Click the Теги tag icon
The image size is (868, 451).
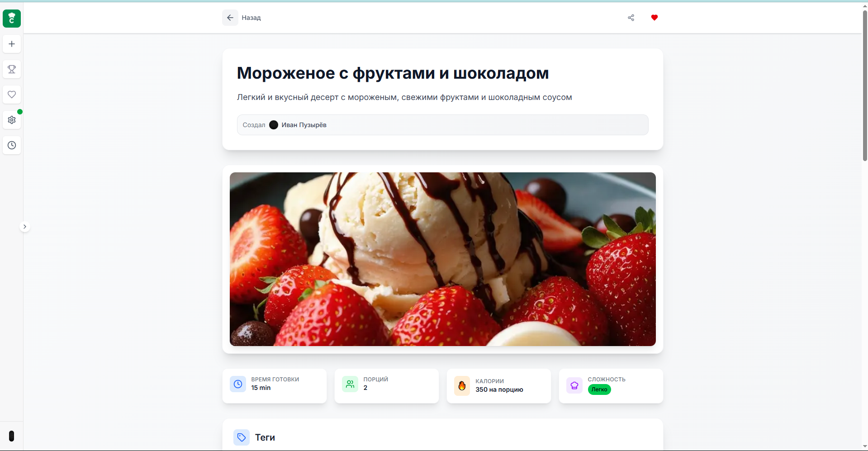242,437
